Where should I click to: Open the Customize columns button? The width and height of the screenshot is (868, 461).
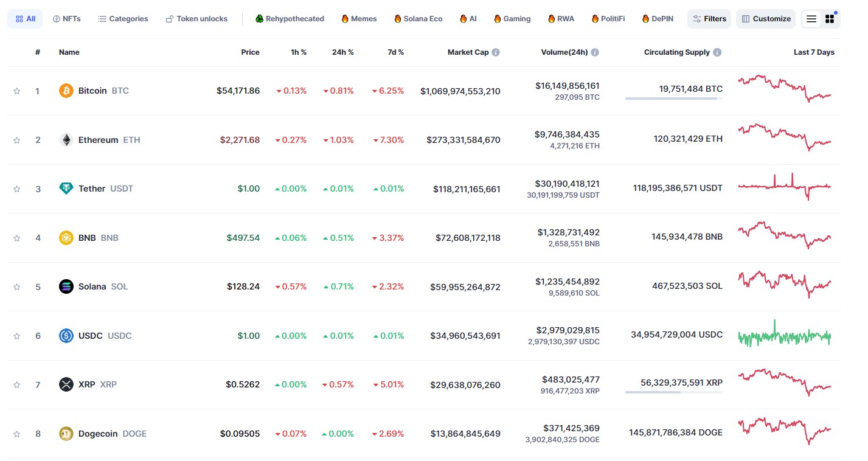pyautogui.click(x=766, y=19)
